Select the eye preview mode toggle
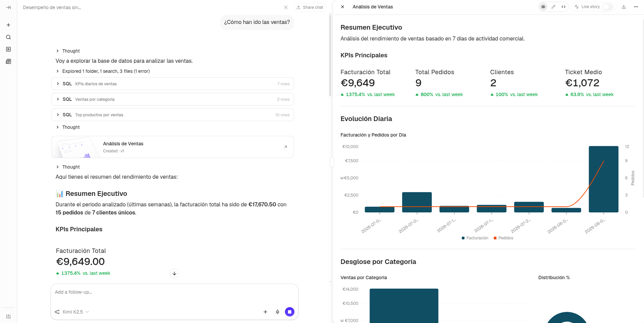 tap(543, 7)
